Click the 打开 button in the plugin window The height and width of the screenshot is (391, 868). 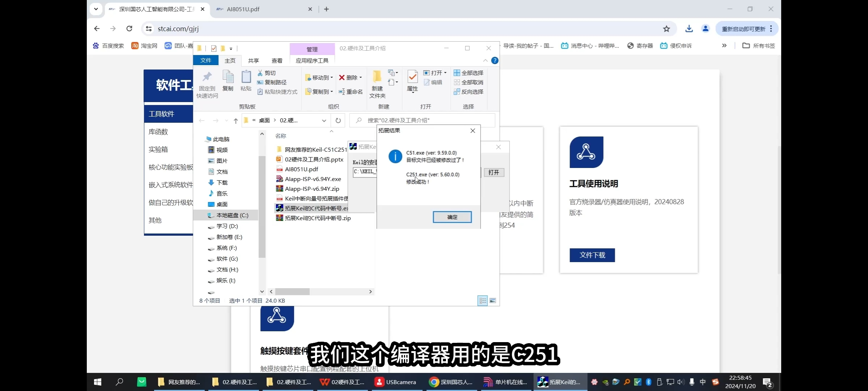tap(493, 172)
